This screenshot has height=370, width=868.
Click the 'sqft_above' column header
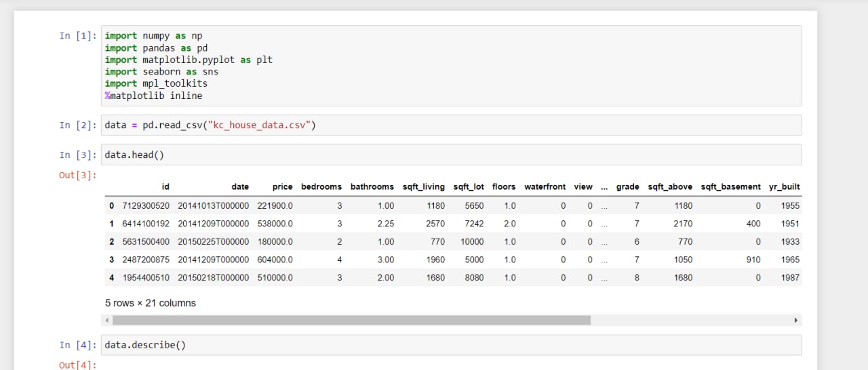tap(671, 186)
